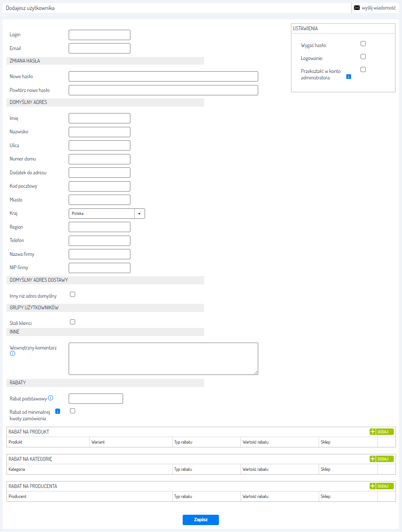Screen dimensions: 402x532
Task: Click blue info icon by Rabat od minimalnej kwoty
Action: (57, 411)
